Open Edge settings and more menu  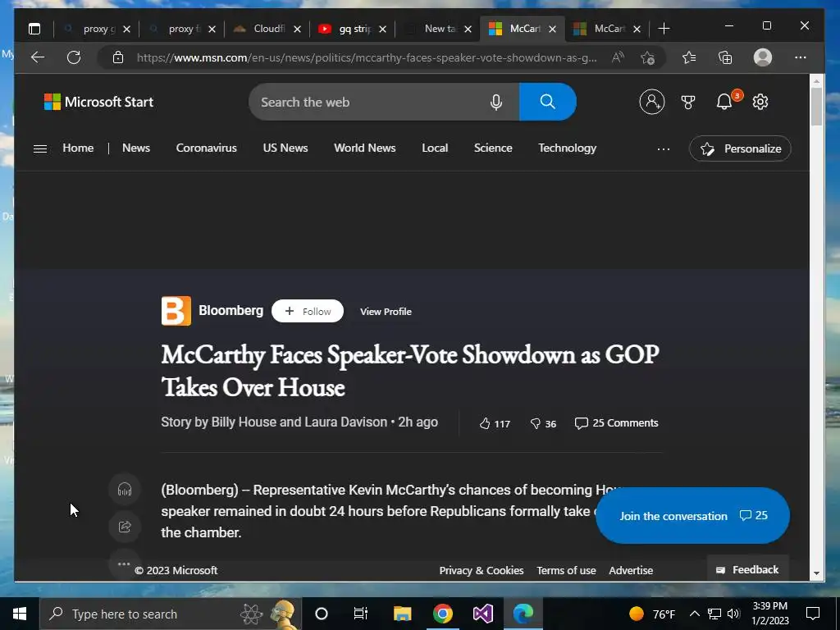[x=801, y=57]
